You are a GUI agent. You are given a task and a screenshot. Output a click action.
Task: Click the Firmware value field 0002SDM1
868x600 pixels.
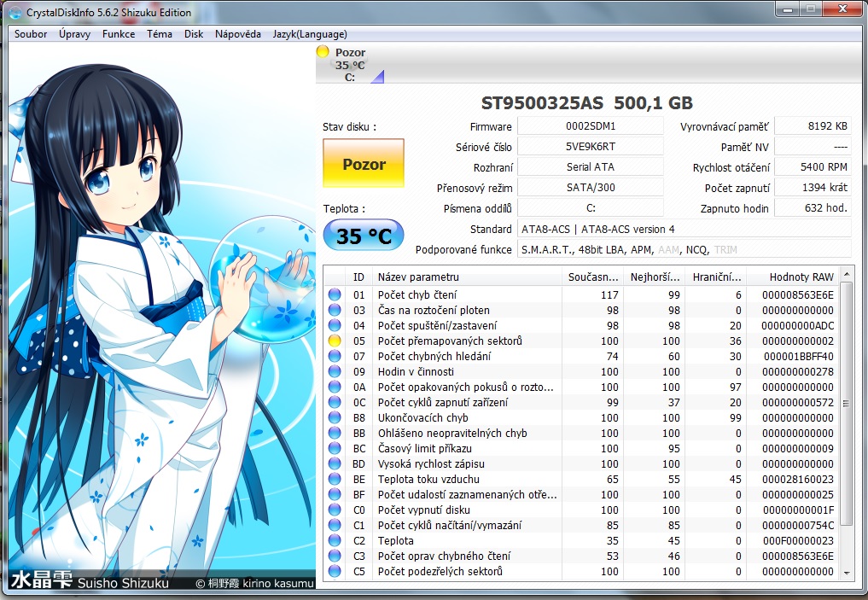tap(590, 126)
